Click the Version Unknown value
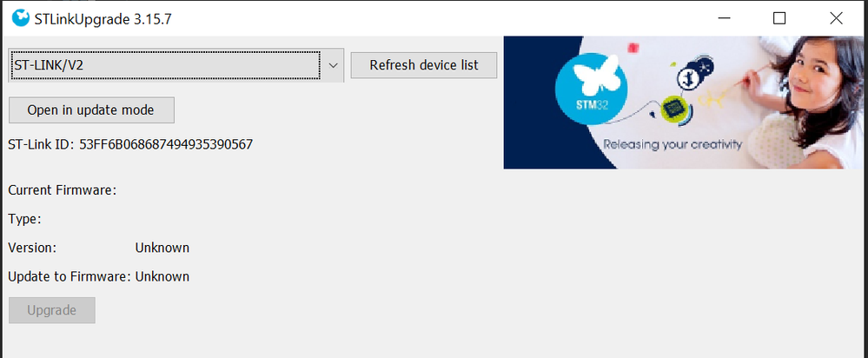Screen dimensions: 868x358 click(162, 248)
